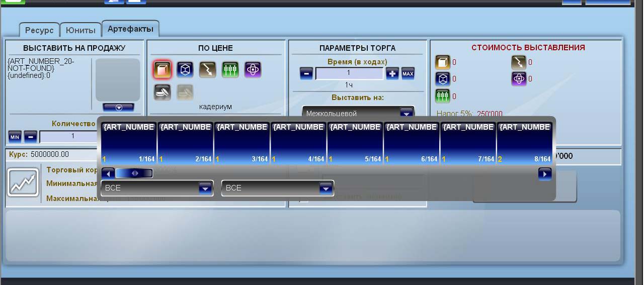Select artifact thumbnail 3/164

[x=242, y=143]
